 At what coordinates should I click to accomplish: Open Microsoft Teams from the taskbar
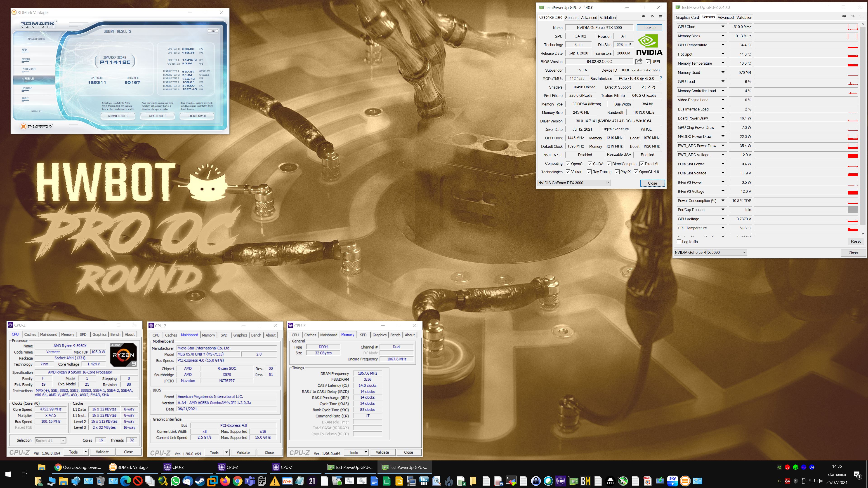point(250,481)
